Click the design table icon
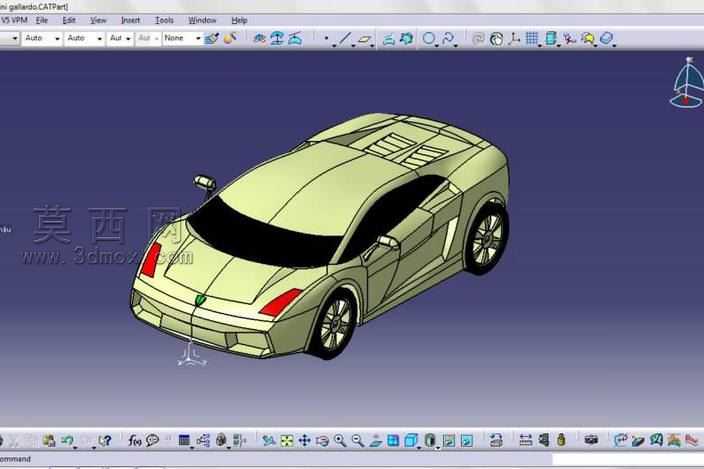Viewport: 704px width, 469px height. point(184,441)
